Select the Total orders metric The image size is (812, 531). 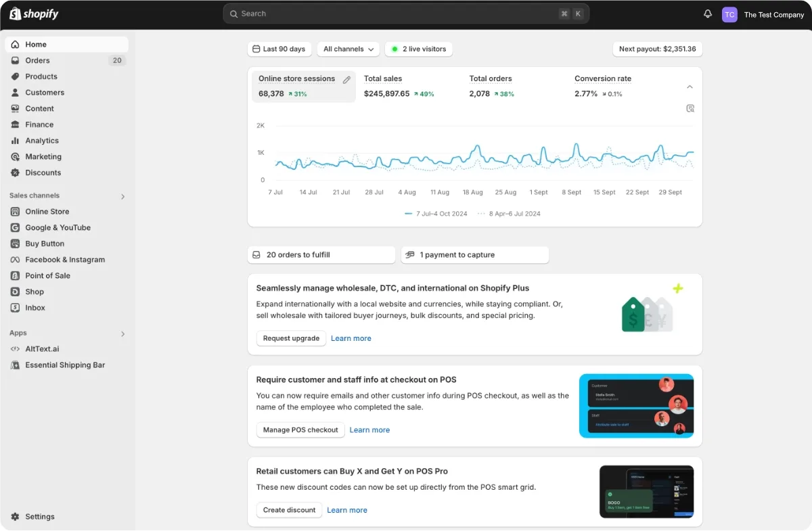(x=515, y=86)
